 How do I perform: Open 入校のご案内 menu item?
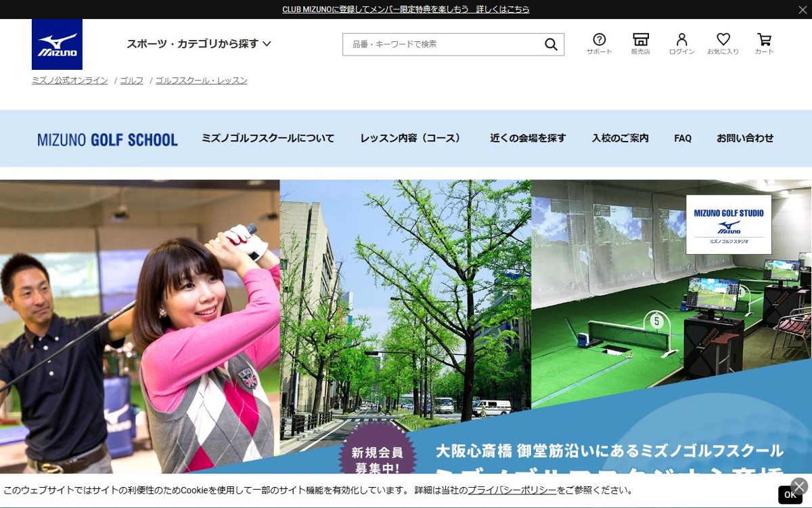tap(621, 138)
